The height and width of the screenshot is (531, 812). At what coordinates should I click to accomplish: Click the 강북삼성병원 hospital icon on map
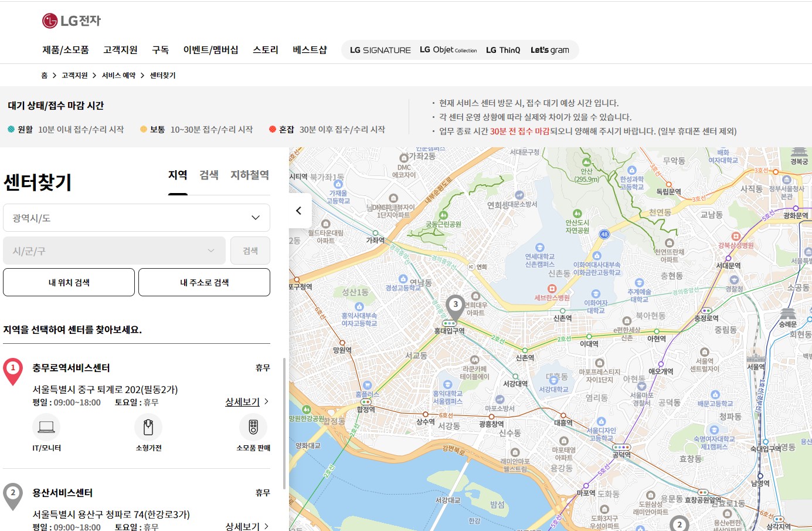click(x=736, y=236)
